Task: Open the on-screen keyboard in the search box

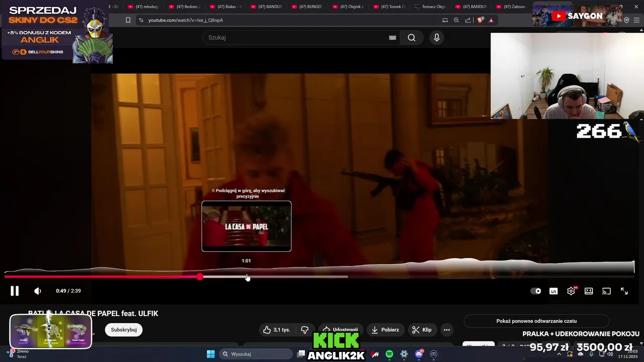Action: [x=392, y=38]
